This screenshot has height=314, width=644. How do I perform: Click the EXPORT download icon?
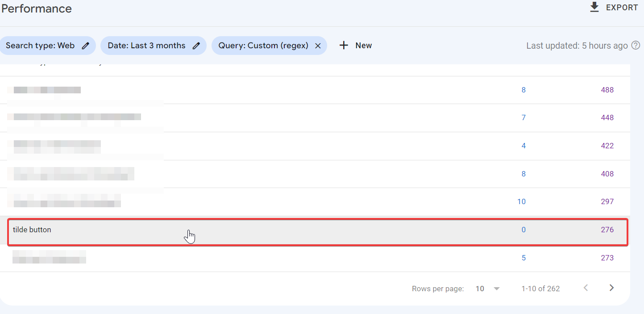pyautogui.click(x=594, y=7)
